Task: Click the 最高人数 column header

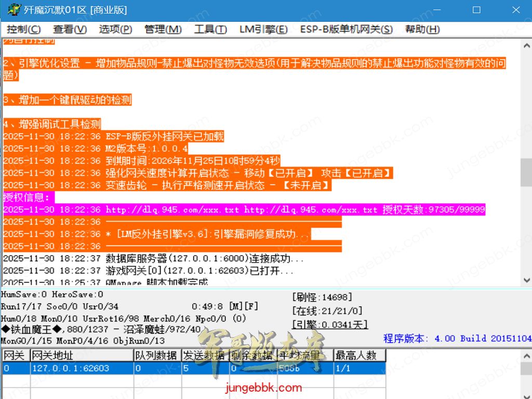Action: tap(359, 355)
